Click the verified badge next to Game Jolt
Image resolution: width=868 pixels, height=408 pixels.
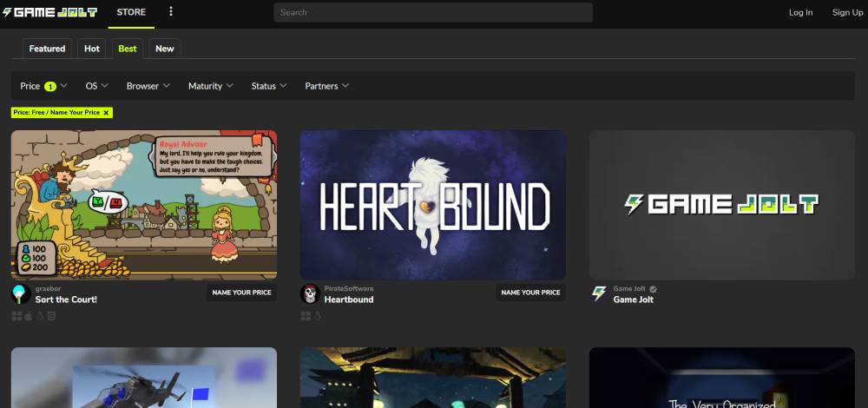(x=654, y=289)
